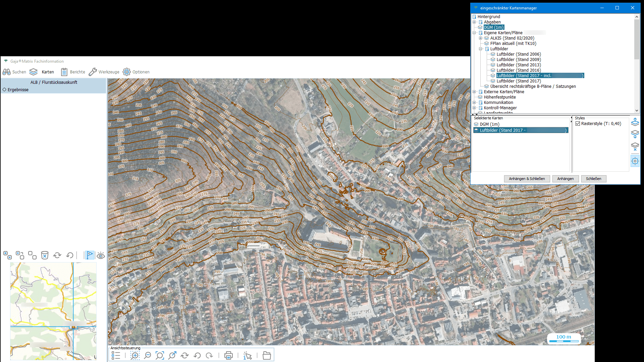The width and height of the screenshot is (644, 362).
Task: Collapse the Luftbilder tree folder
Action: (481, 49)
